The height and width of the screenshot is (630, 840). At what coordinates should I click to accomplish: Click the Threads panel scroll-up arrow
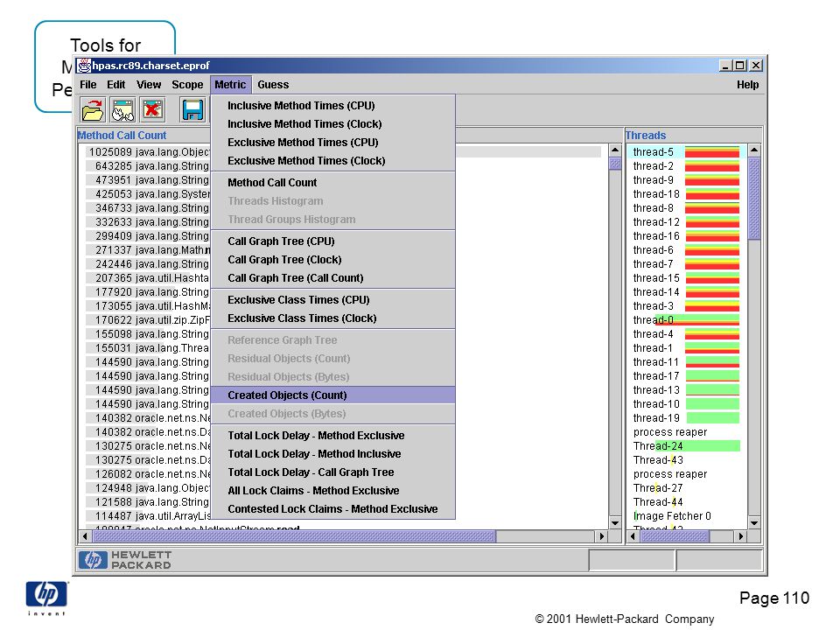point(754,150)
